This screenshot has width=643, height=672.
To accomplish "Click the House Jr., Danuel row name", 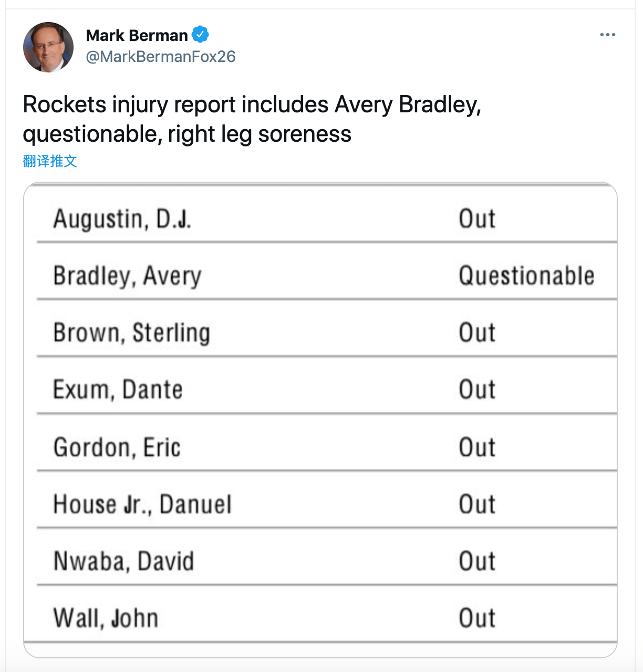I will coord(142,505).
